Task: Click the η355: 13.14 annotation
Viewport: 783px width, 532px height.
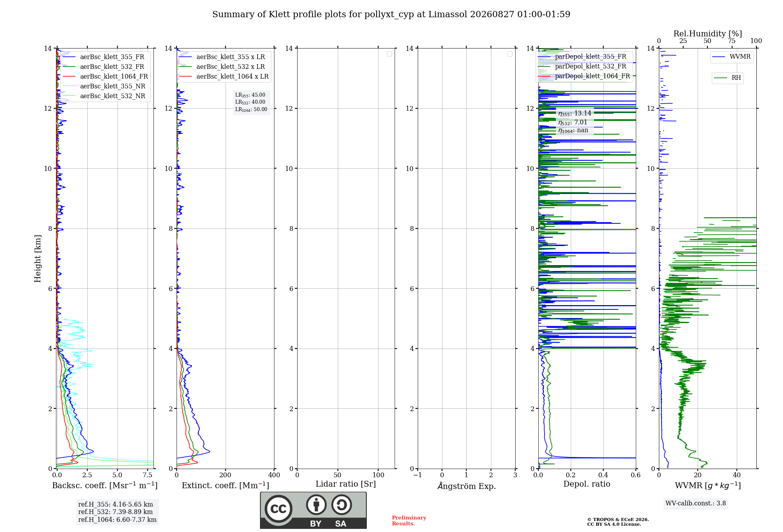Action: click(575, 113)
